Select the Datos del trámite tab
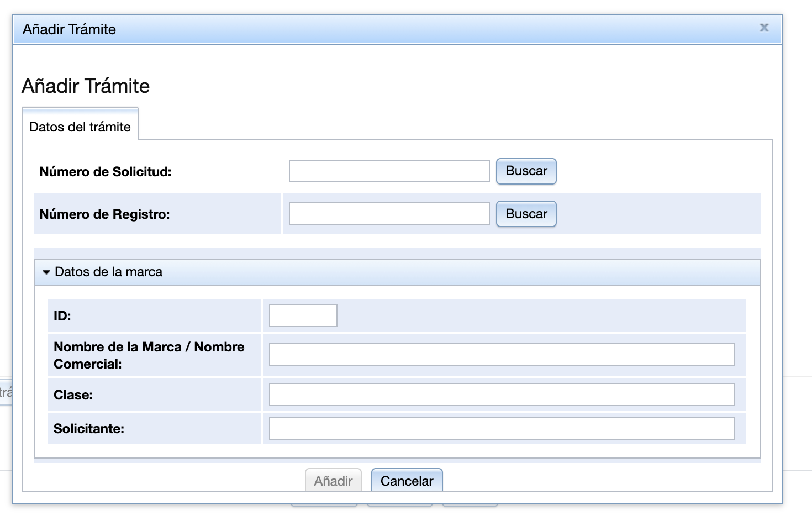This screenshot has height=526, width=812. [x=80, y=127]
